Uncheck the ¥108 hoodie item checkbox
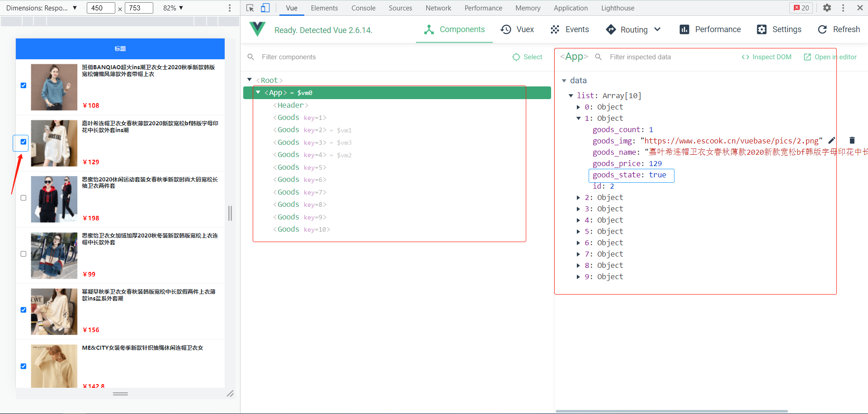868x414 pixels. [x=24, y=86]
